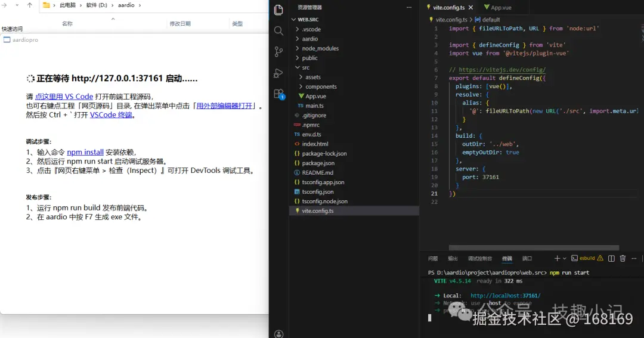Screen dimensions: 644x338
Task: Open recent locations dropdown in file explorer
Action: tap(17, 5)
